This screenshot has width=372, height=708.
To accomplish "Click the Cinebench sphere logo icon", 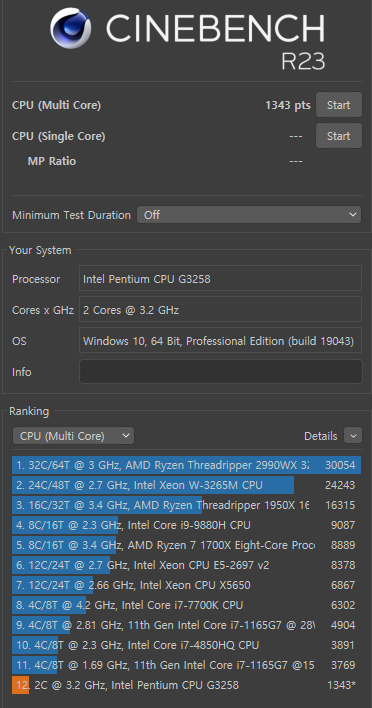I will pos(70,28).
